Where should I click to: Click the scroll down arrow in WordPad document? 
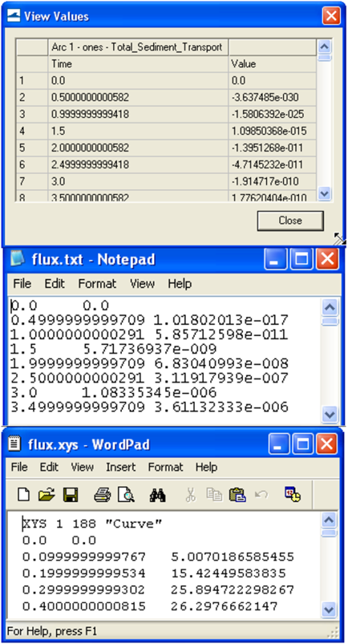pyautogui.click(x=330, y=608)
